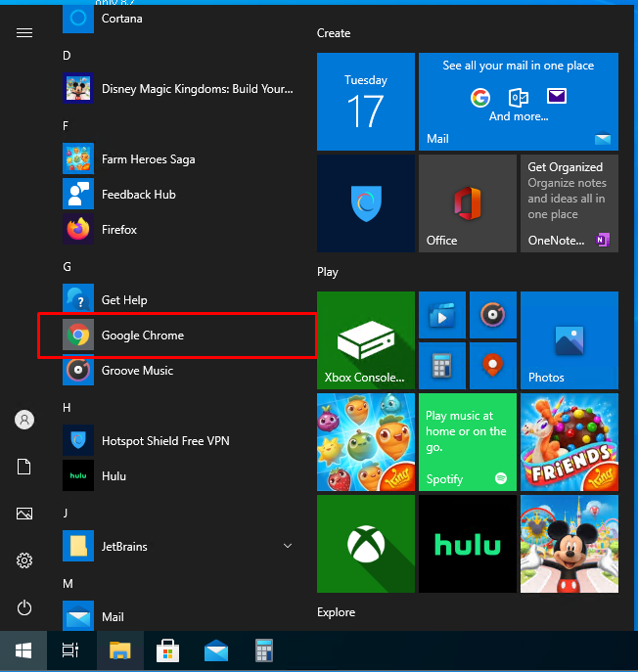Open the green Xbox logo tile

point(366,544)
